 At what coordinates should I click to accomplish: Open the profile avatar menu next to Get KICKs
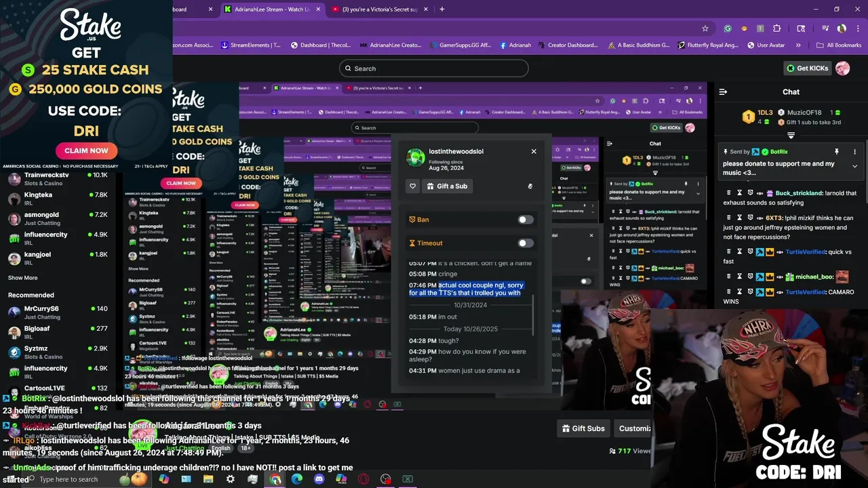tap(842, 68)
